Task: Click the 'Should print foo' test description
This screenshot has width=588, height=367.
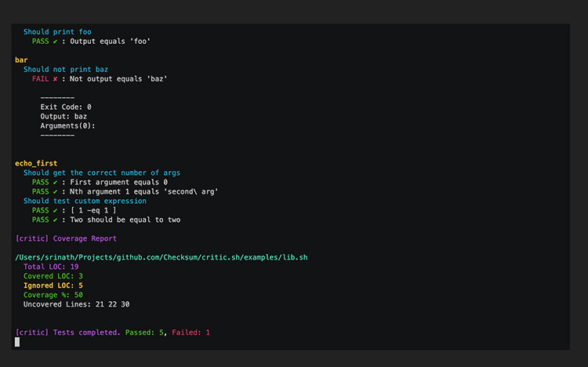Action: click(57, 32)
